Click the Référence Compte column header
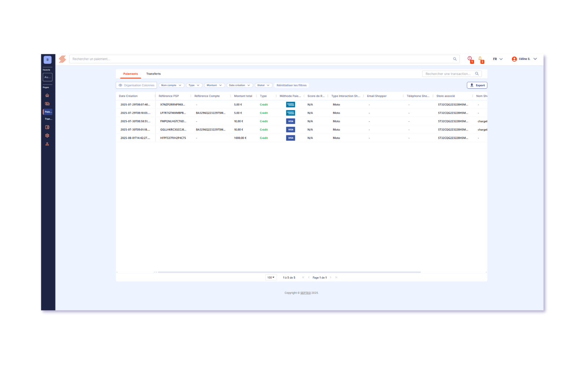The image size is (588, 368). tap(207, 96)
